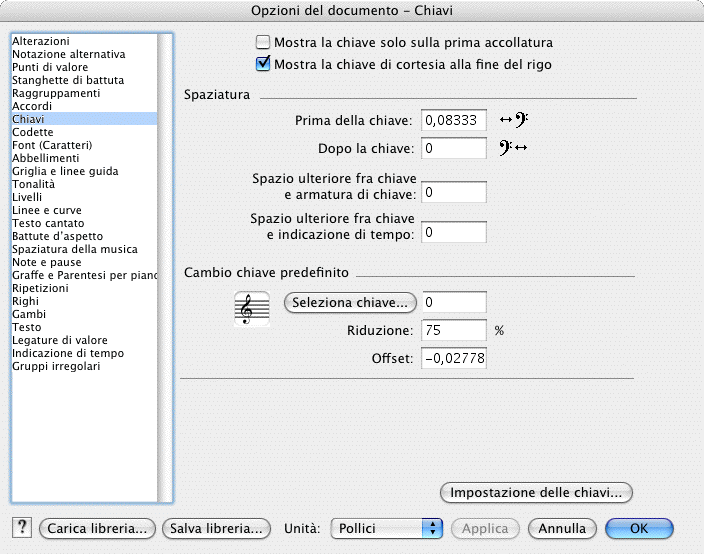Click the Prima della chiave input field
Image resolution: width=704 pixels, height=554 pixels.
(453, 120)
